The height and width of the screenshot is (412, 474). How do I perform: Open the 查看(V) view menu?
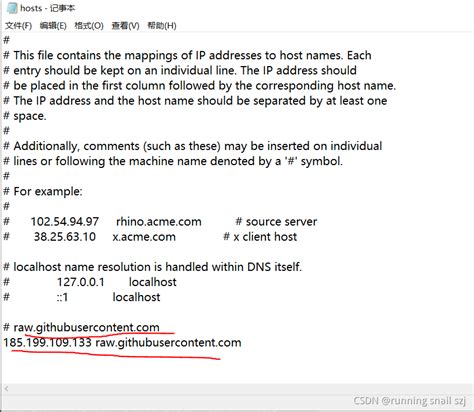click(125, 26)
